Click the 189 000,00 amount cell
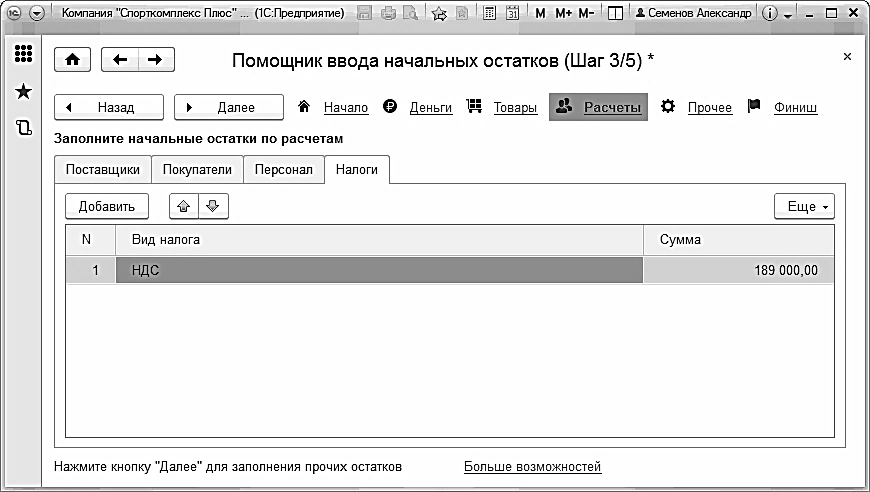Viewport: 870px width, 492px height. click(x=739, y=270)
